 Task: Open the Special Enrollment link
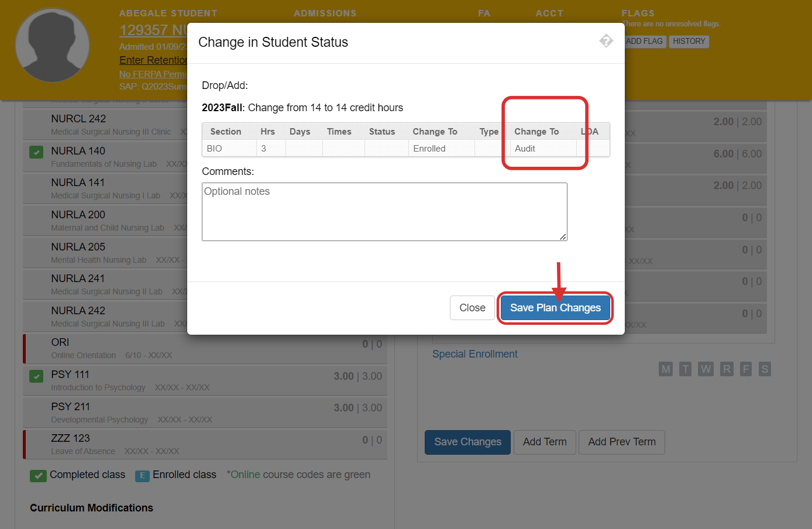(474, 353)
